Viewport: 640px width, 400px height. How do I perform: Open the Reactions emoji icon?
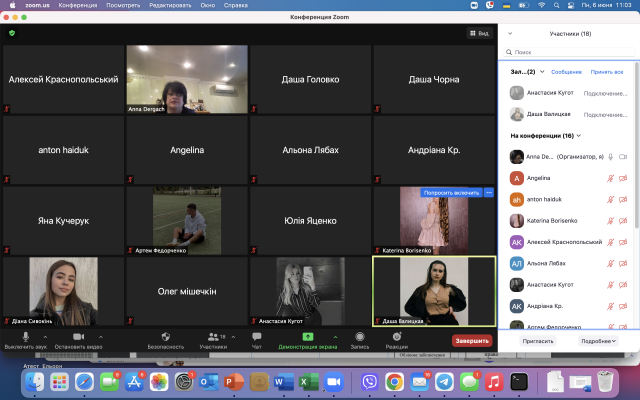(x=397, y=337)
